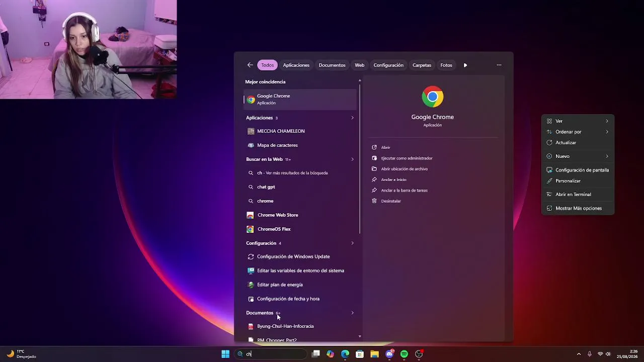Open OBS Studio from the taskbar
Viewport: 644px width, 362px height.
tap(419, 354)
